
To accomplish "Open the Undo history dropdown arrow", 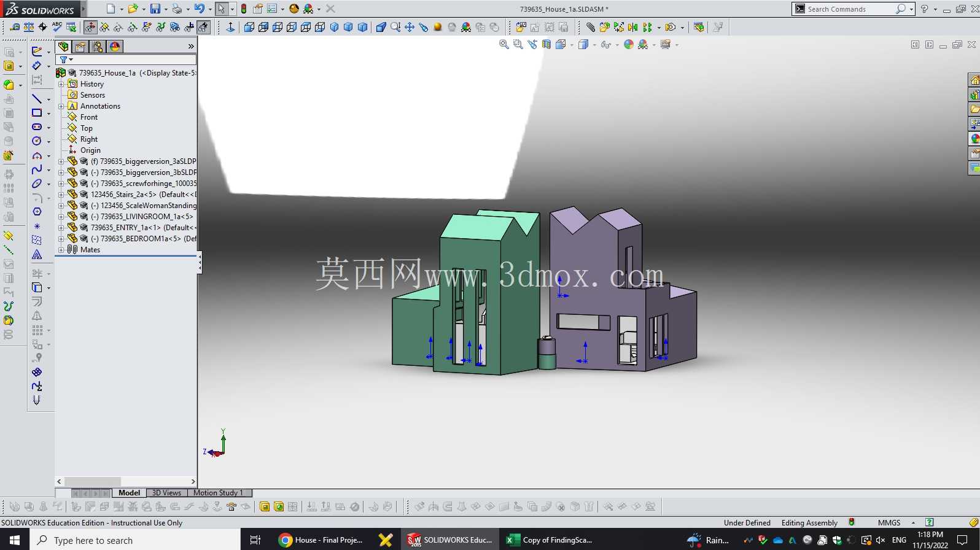I will (209, 9).
